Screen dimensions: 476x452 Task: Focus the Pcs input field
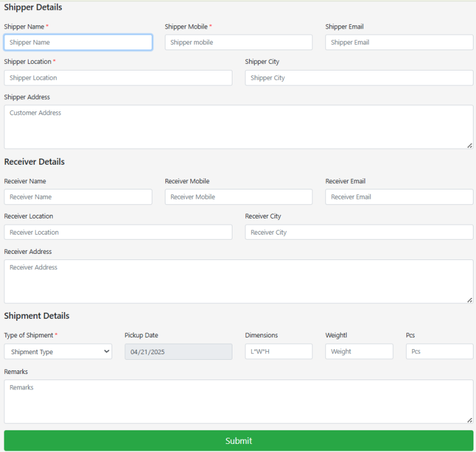[x=439, y=351]
